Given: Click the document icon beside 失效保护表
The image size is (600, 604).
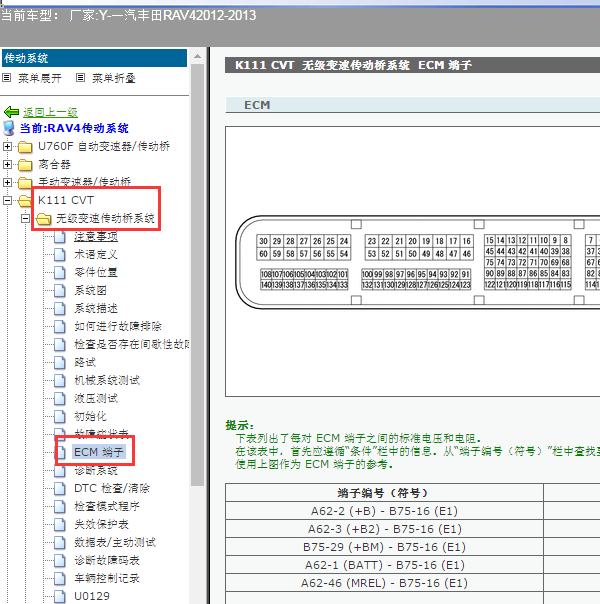Looking at the screenshot, I should pyautogui.click(x=60, y=524).
